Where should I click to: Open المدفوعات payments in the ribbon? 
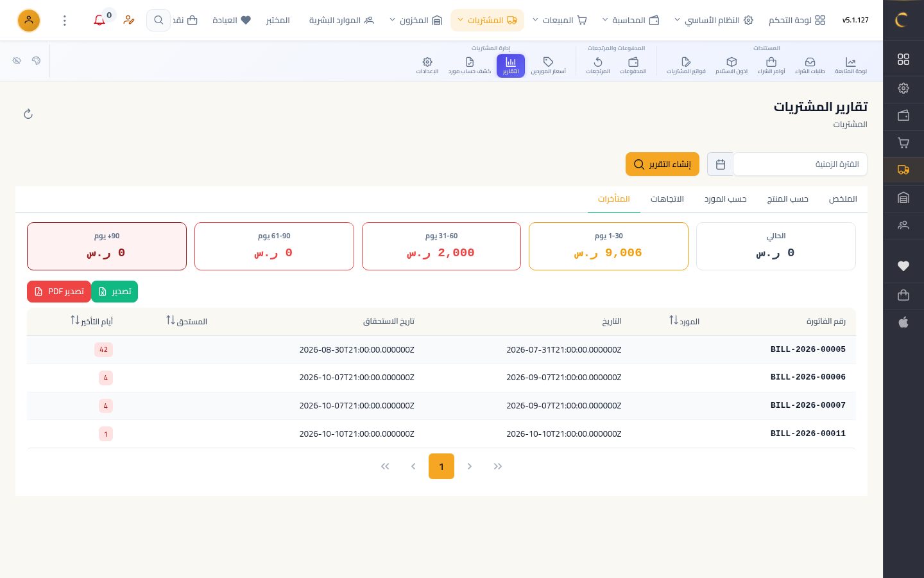tap(633, 66)
